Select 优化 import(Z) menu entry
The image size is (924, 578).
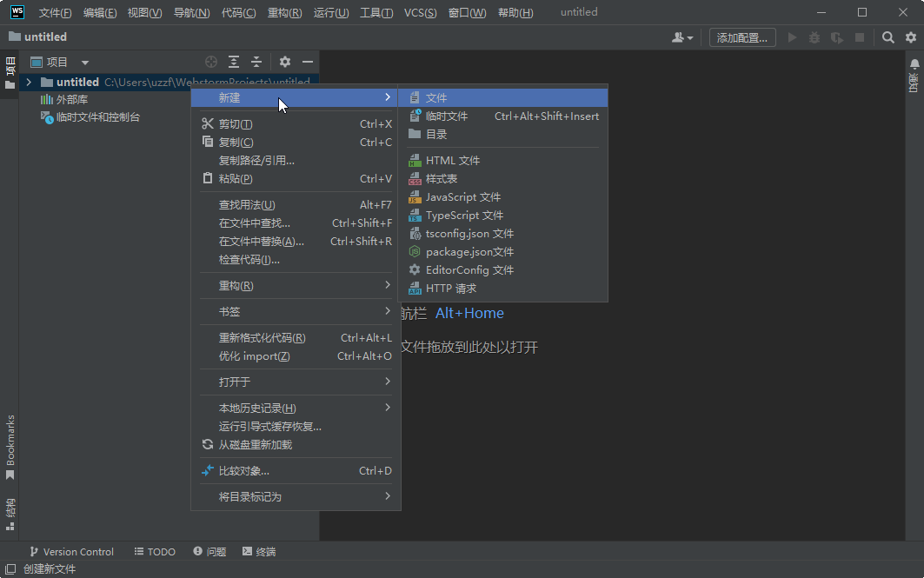point(296,355)
